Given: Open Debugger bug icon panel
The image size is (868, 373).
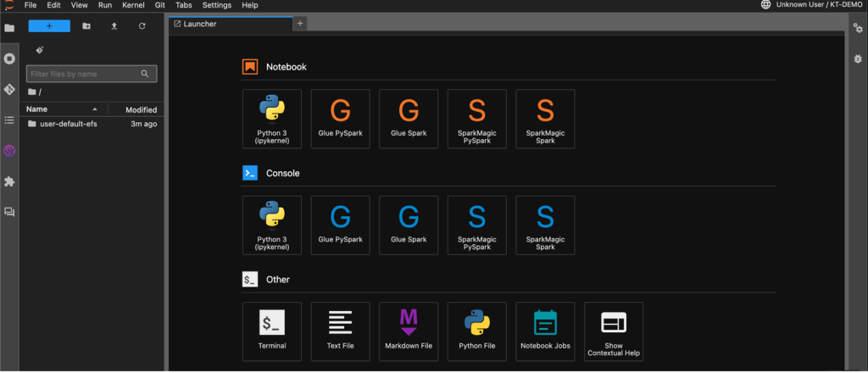Looking at the screenshot, I should (x=858, y=58).
